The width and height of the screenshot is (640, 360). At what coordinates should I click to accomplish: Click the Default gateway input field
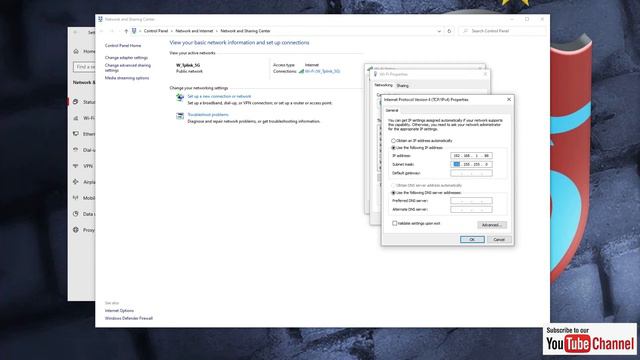tap(471, 173)
